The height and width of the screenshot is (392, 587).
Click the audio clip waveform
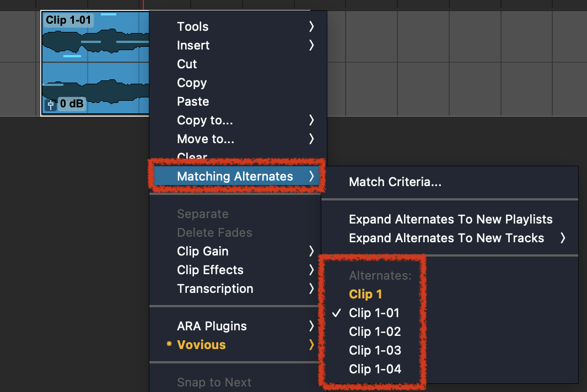tap(94, 66)
